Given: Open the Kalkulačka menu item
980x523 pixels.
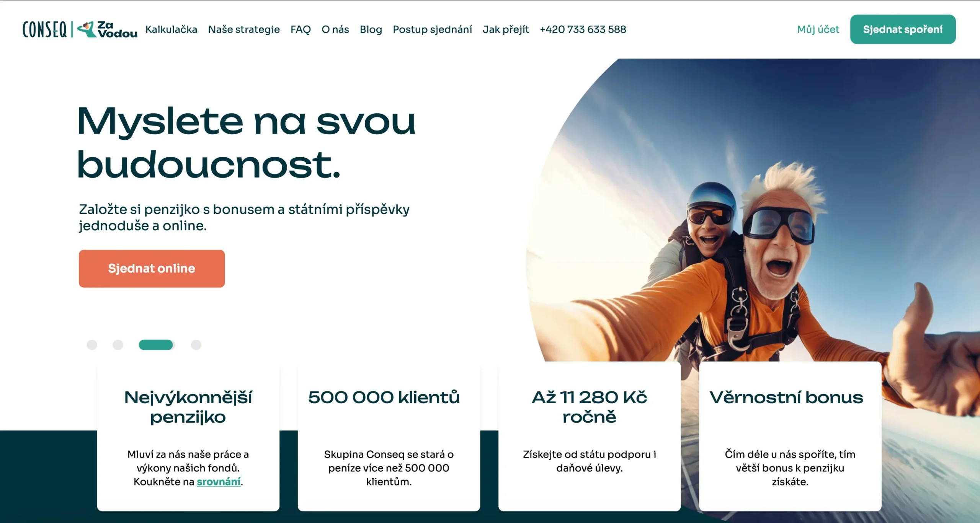Looking at the screenshot, I should (171, 29).
